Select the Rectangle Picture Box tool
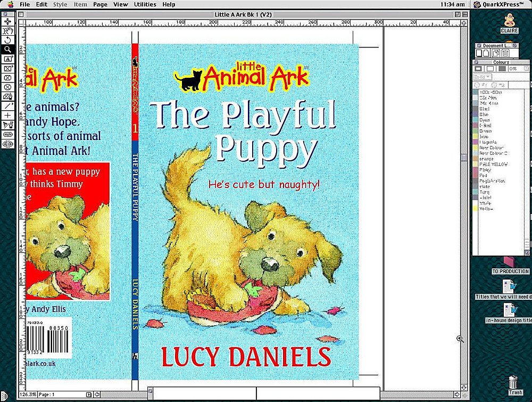532x402 pixels. tap(7, 68)
